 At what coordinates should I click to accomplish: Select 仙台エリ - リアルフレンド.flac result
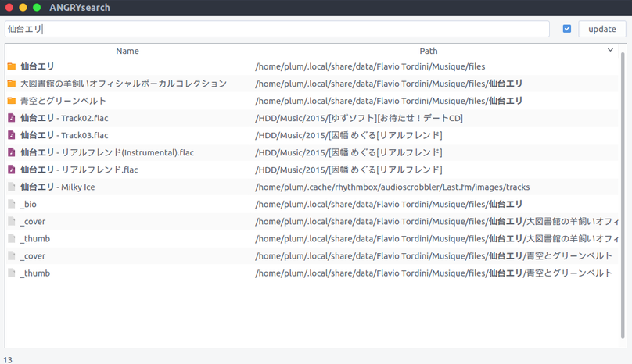pyautogui.click(x=78, y=170)
